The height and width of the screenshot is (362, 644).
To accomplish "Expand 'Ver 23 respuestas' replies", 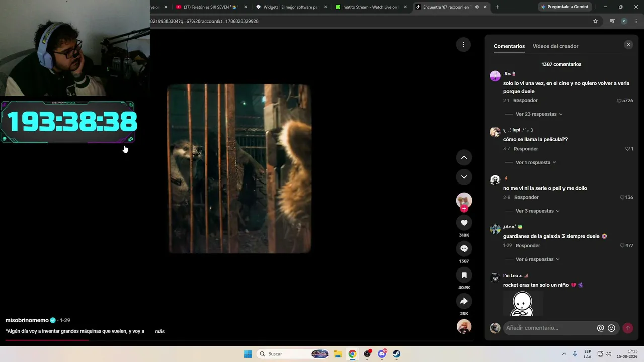I will pos(539,114).
